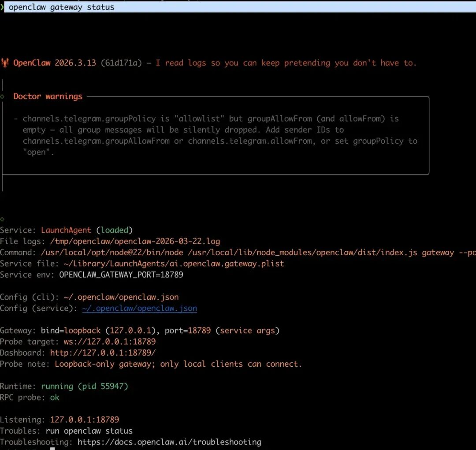This screenshot has height=450, width=476.
Task: Click the tagline 'I read logs so you can keep pretending'
Action: tap(243, 63)
